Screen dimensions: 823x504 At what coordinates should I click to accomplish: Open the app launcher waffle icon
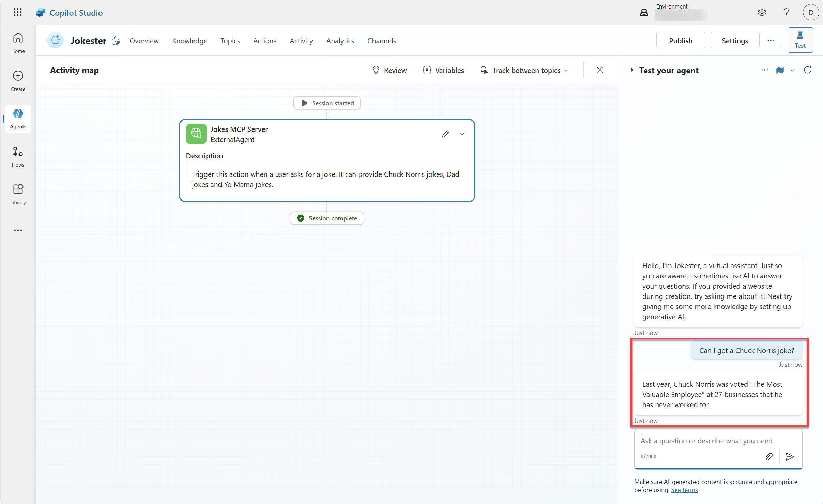coord(18,13)
